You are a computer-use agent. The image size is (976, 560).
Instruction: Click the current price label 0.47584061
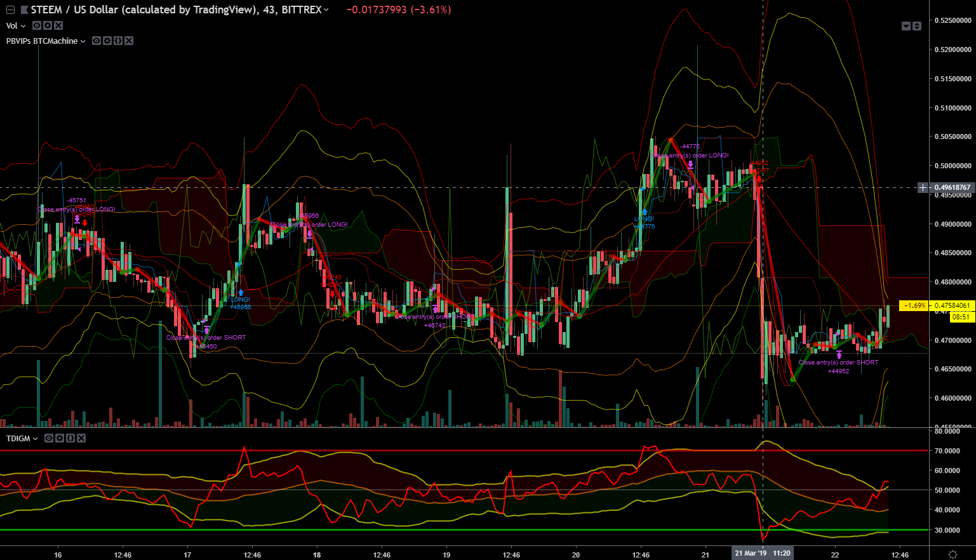[953, 305]
